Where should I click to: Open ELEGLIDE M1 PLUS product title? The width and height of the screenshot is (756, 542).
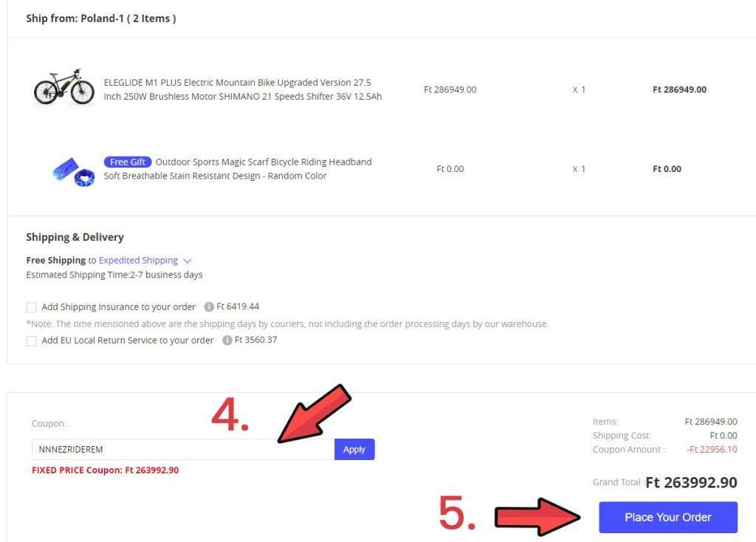point(242,89)
